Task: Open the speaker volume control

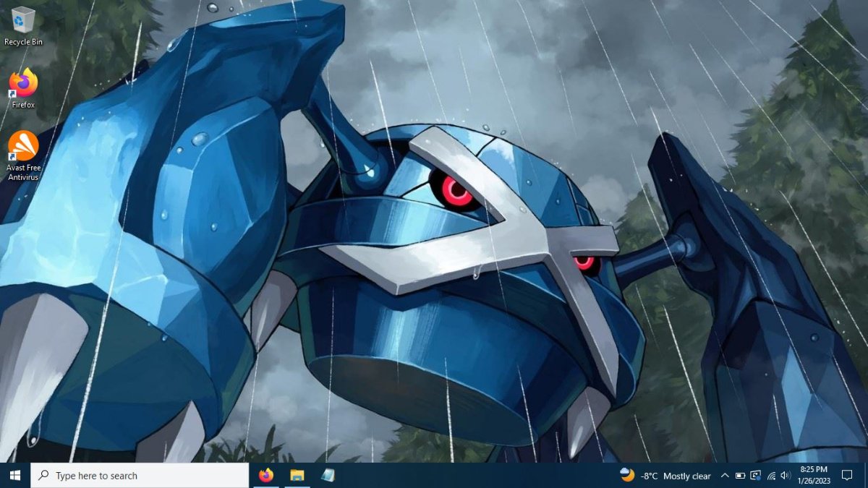Action: click(x=786, y=476)
